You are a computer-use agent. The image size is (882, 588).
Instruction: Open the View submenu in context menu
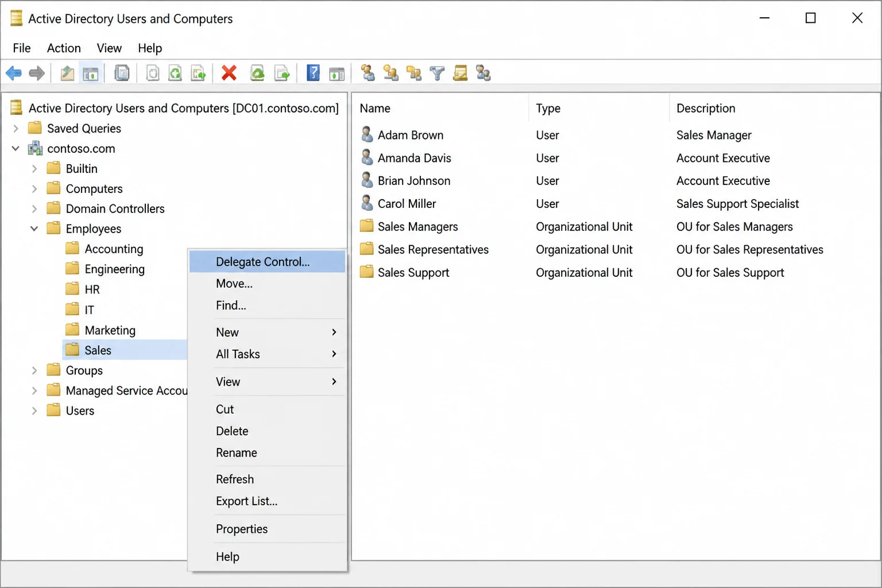point(268,381)
